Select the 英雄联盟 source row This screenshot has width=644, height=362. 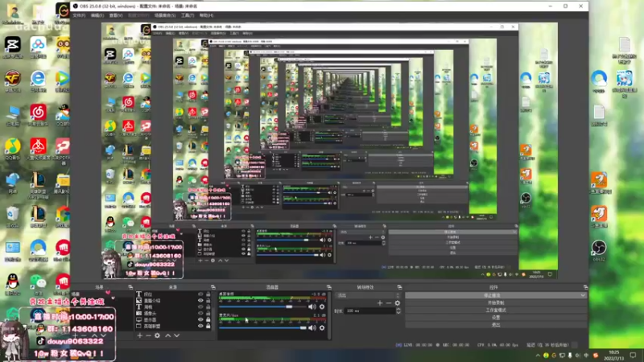tap(174, 326)
